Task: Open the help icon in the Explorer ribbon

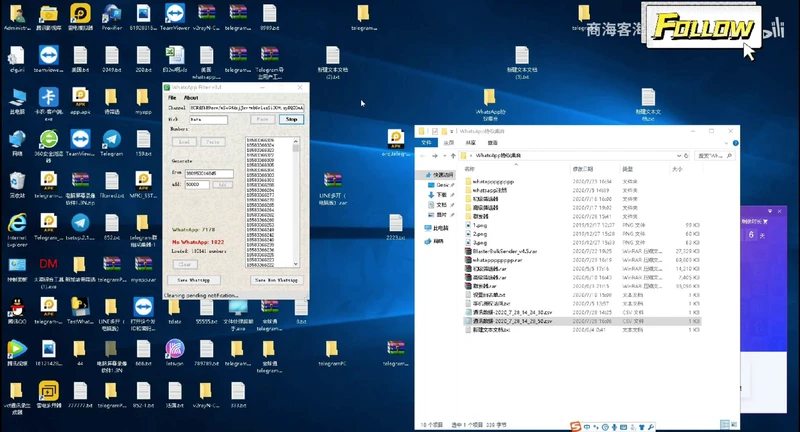Action: point(735,143)
